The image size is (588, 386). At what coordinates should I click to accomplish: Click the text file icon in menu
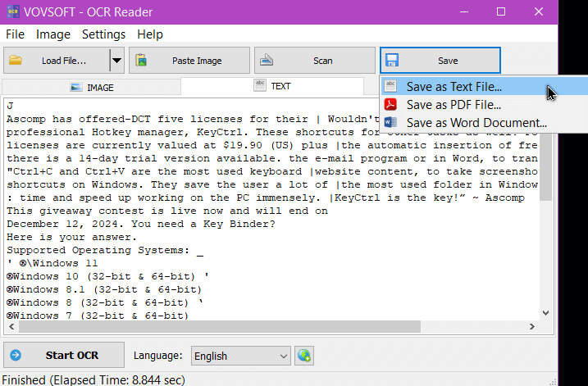click(x=390, y=86)
